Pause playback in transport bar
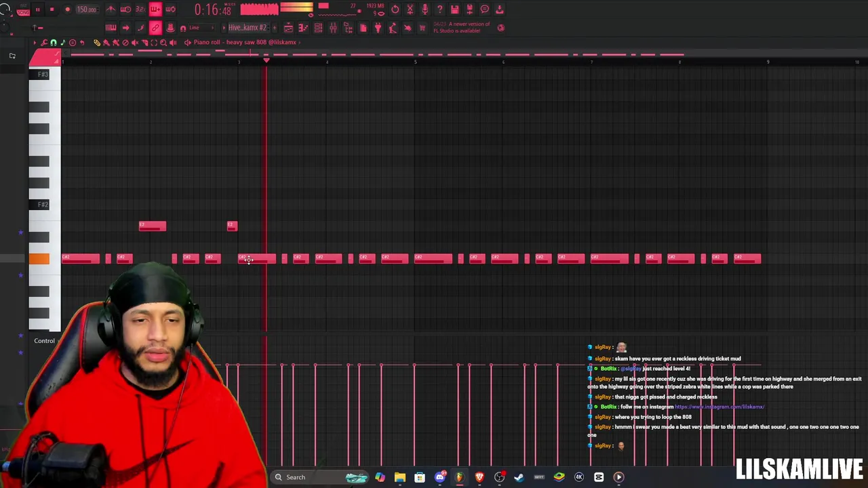The image size is (868, 488). click(37, 9)
